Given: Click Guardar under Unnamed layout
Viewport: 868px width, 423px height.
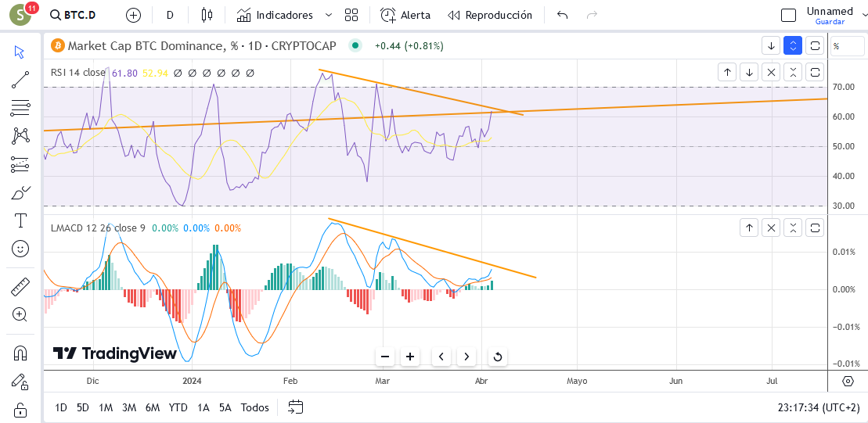Looking at the screenshot, I should [x=830, y=22].
